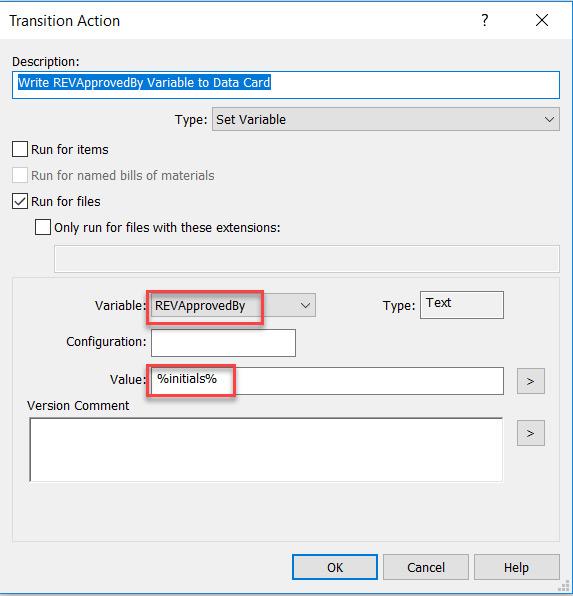
Task: Click the file extensions input box
Action: (x=307, y=259)
